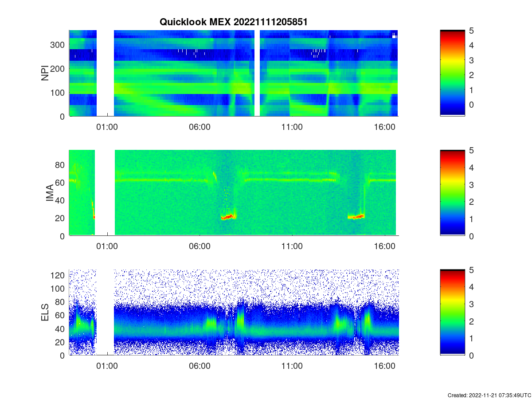Click the 11:00 tick under NPI panel
Image resolution: width=532 pixels, height=399 pixels.
(292, 127)
